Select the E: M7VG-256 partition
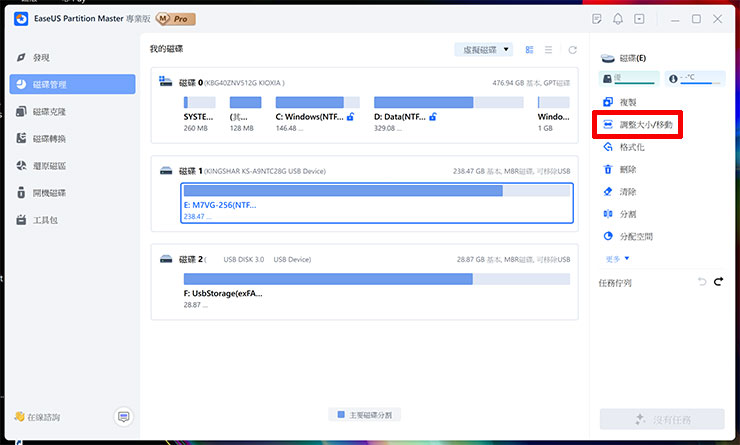Image resolution: width=740 pixels, height=445 pixels. (377, 203)
